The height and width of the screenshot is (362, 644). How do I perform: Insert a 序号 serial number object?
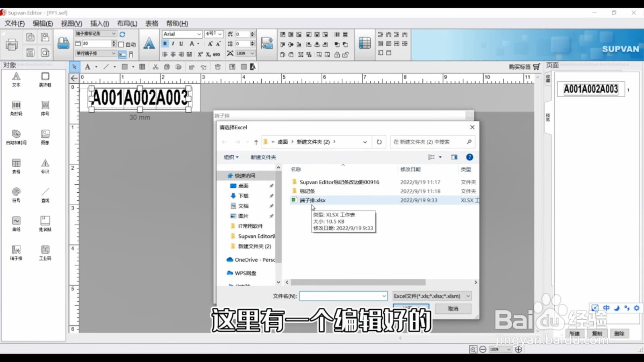pyautogui.click(x=45, y=109)
